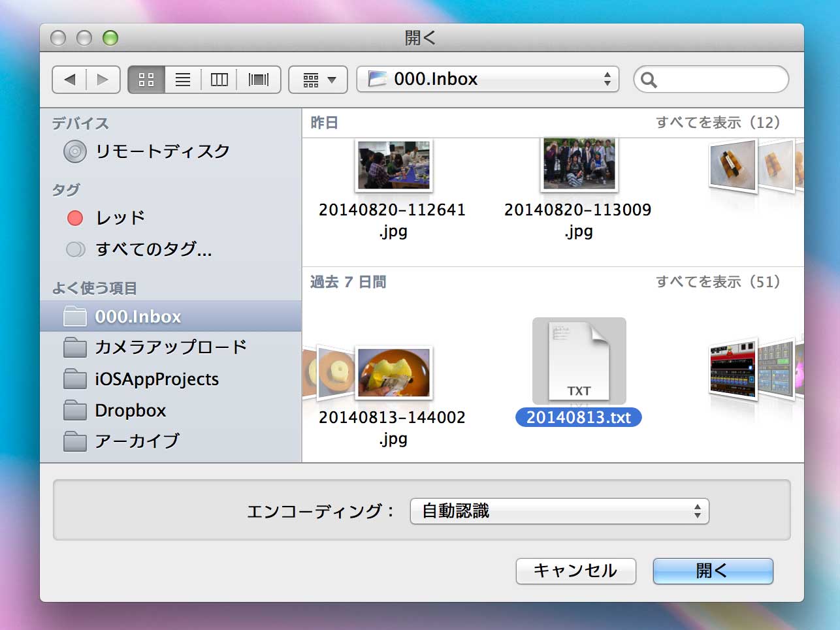840x630 pixels.
Task: Open the iOSAppProjects folder
Action: (170, 379)
